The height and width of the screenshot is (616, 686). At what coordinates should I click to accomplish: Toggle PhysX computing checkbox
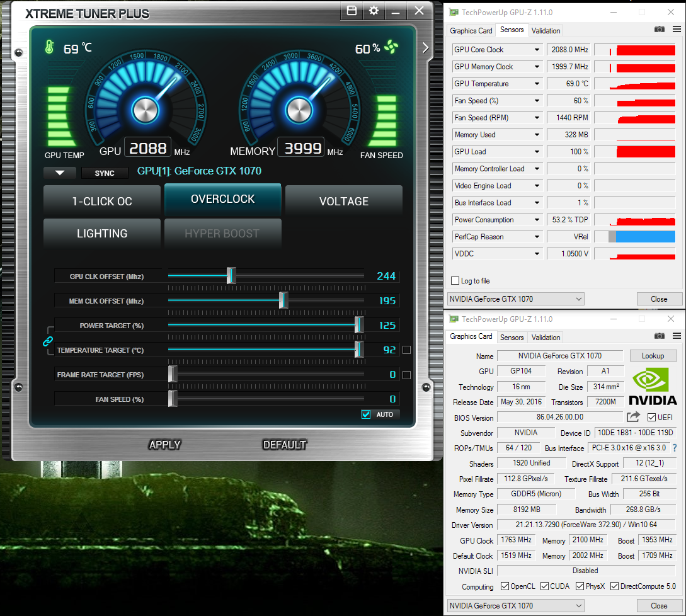580,586
